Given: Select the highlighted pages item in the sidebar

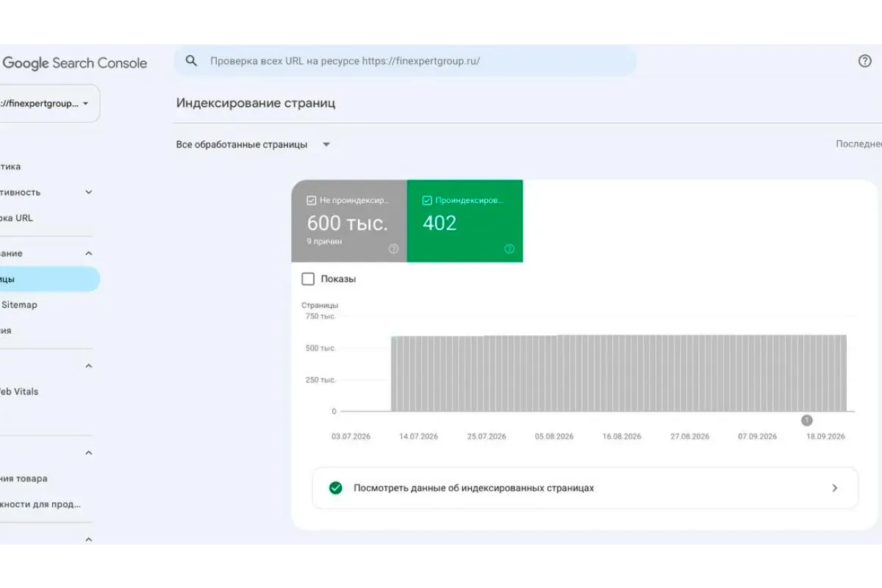Looking at the screenshot, I should click(49, 279).
